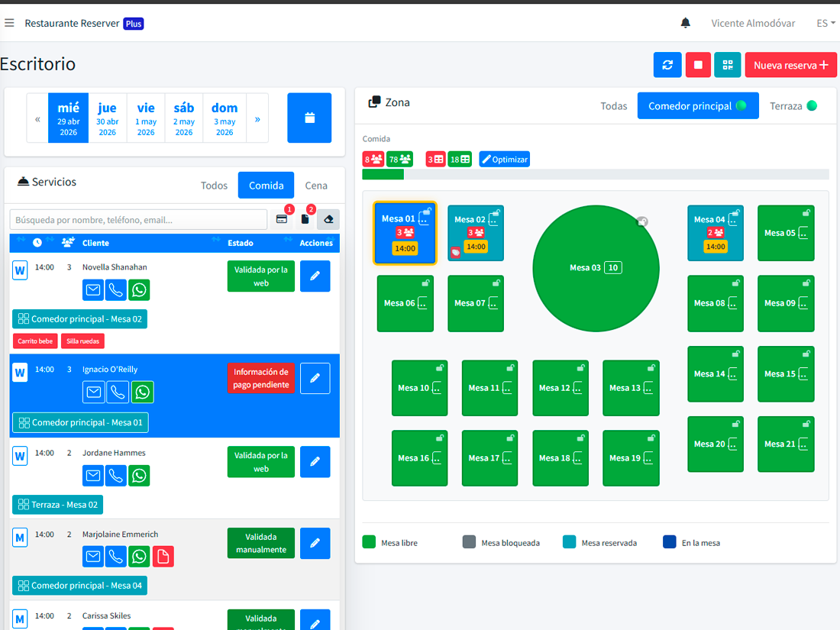Open the ES language dropdown
Screen dimensions: 840x630
pos(825,23)
